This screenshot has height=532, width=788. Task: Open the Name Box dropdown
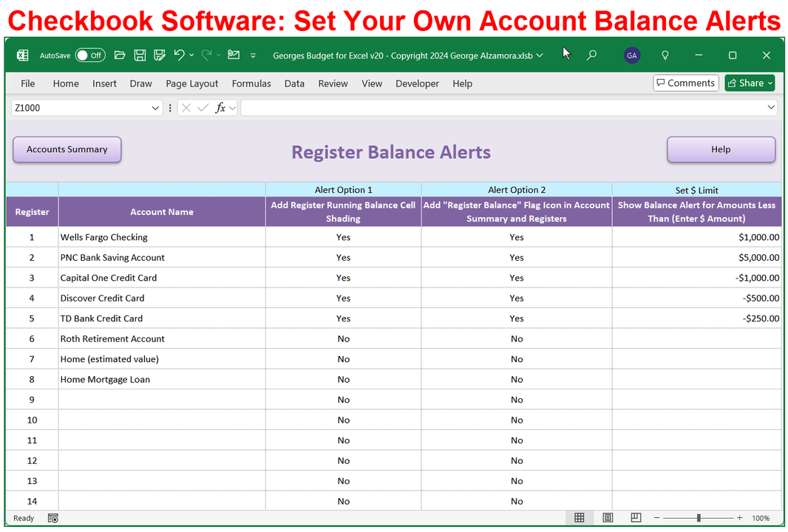[154, 107]
